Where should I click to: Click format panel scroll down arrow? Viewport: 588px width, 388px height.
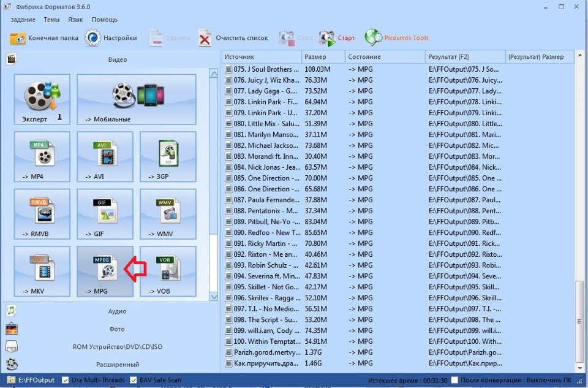coord(214,297)
